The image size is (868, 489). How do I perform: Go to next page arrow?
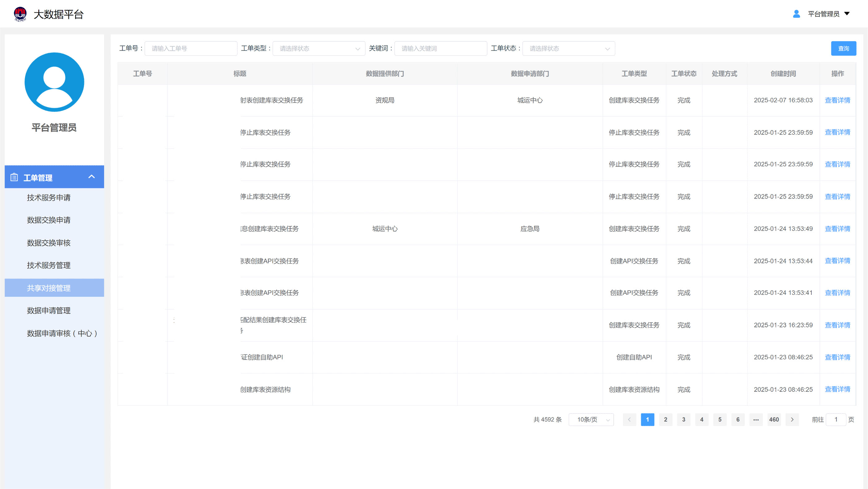point(792,420)
